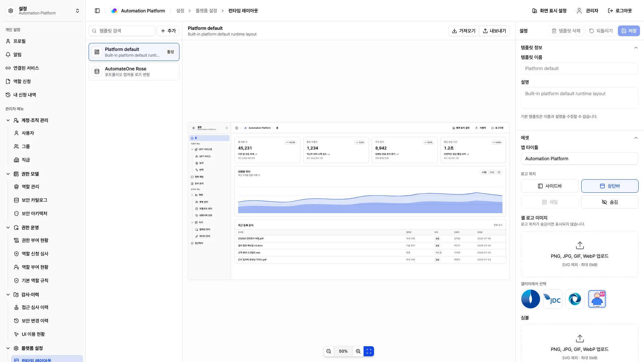Click 로그아웃 to sign out

point(620,11)
